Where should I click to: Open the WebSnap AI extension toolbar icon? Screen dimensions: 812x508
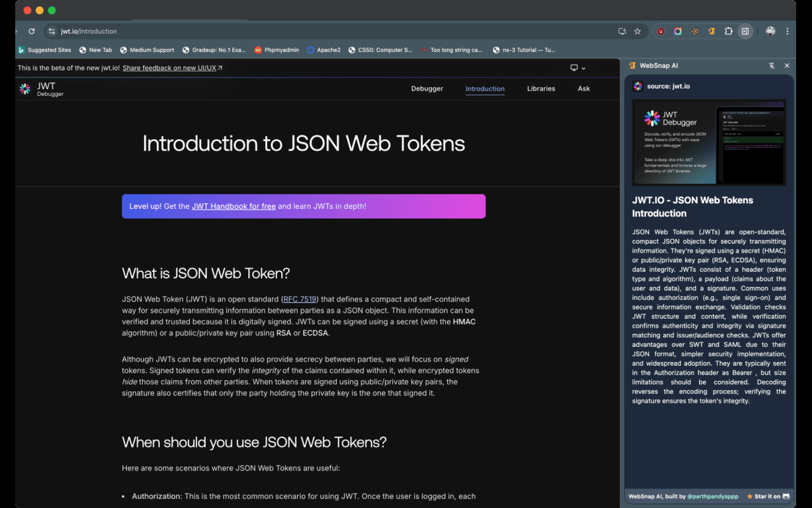coord(712,31)
